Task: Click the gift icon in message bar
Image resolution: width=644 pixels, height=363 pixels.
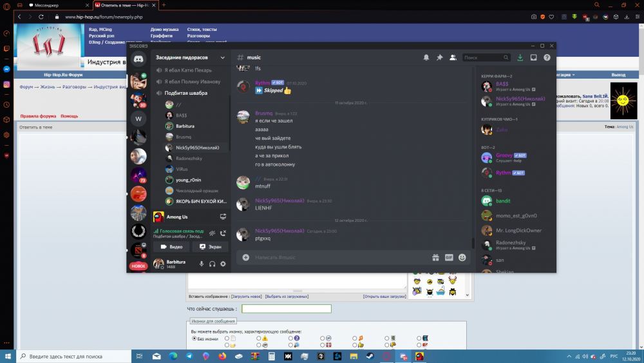Action: pyautogui.click(x=435, y=257)
